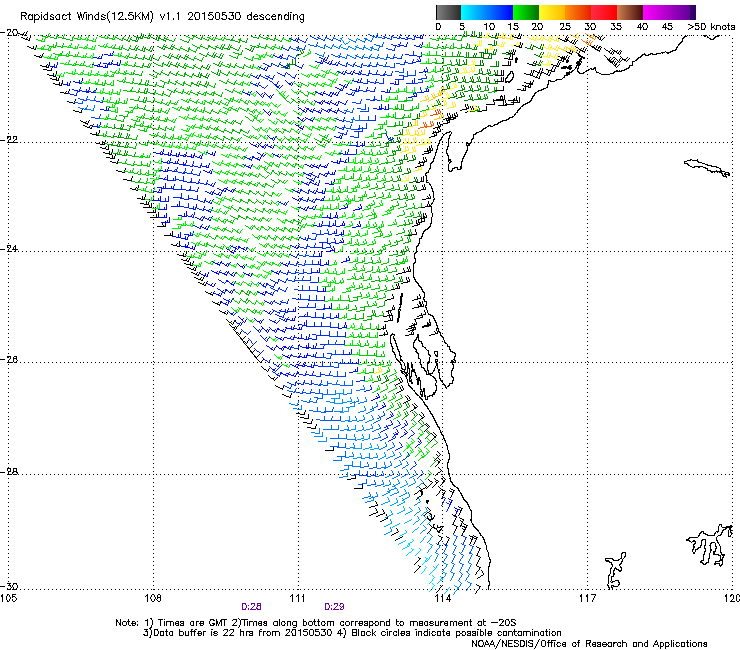Click the note line 'Times are GMT'
740x650 pixels.
(x=195, y=623)
